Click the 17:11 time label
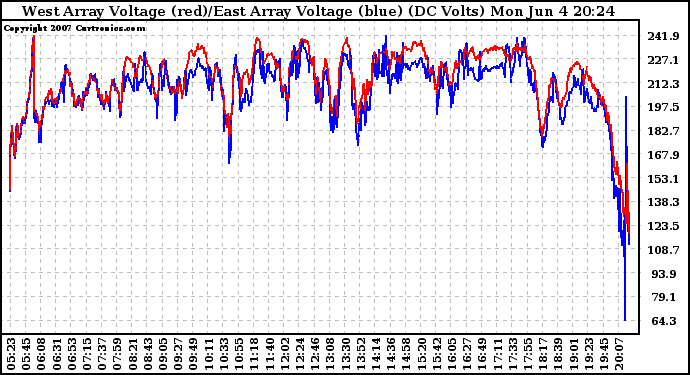Screen dimensions: 690x375 click(x=498, y=354)
